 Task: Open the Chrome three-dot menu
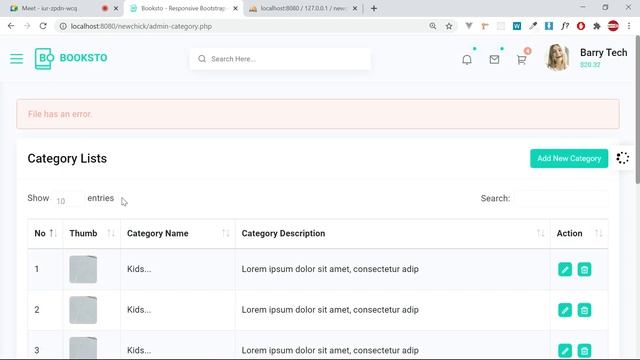[x=629, y=26]
